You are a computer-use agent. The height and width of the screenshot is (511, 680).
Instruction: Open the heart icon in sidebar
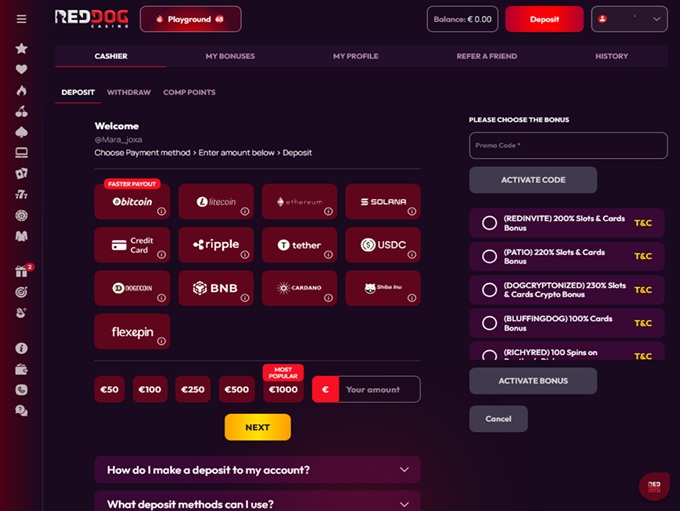point(21,69)
